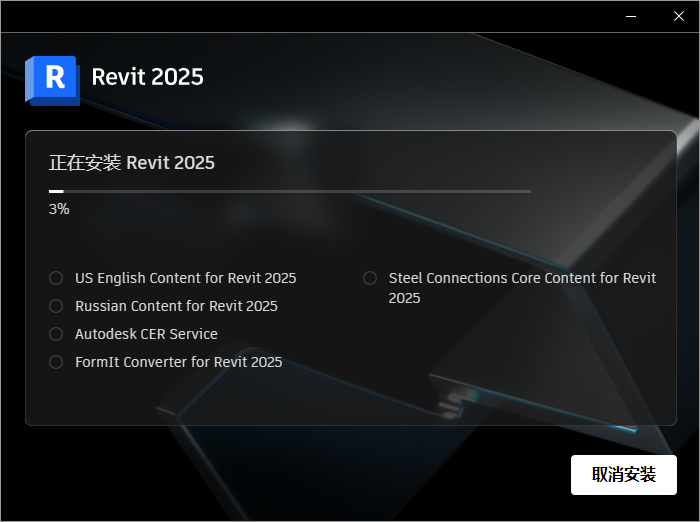Click the Revit R logo icon
The width and height of the screenshot is (700, 522).
click(52, 81)
